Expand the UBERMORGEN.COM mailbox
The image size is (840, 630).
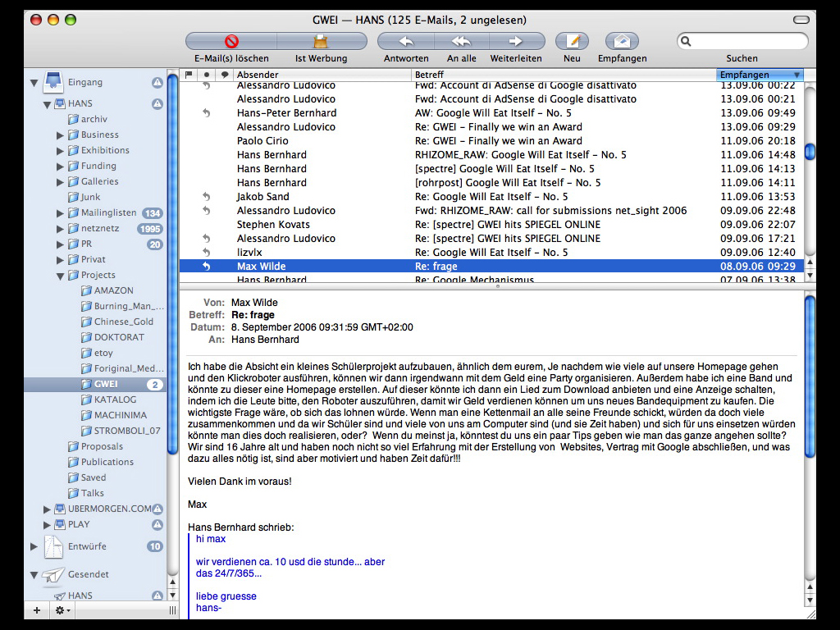point(48,509)
